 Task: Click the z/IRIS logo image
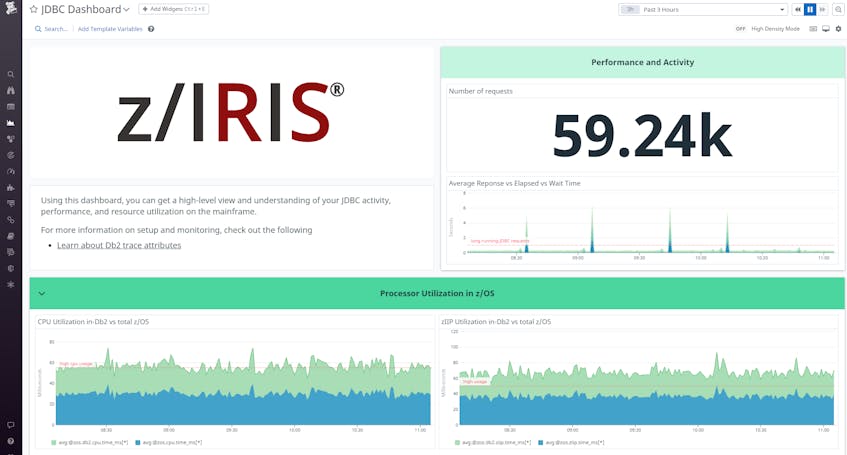(x=231, y=112)
